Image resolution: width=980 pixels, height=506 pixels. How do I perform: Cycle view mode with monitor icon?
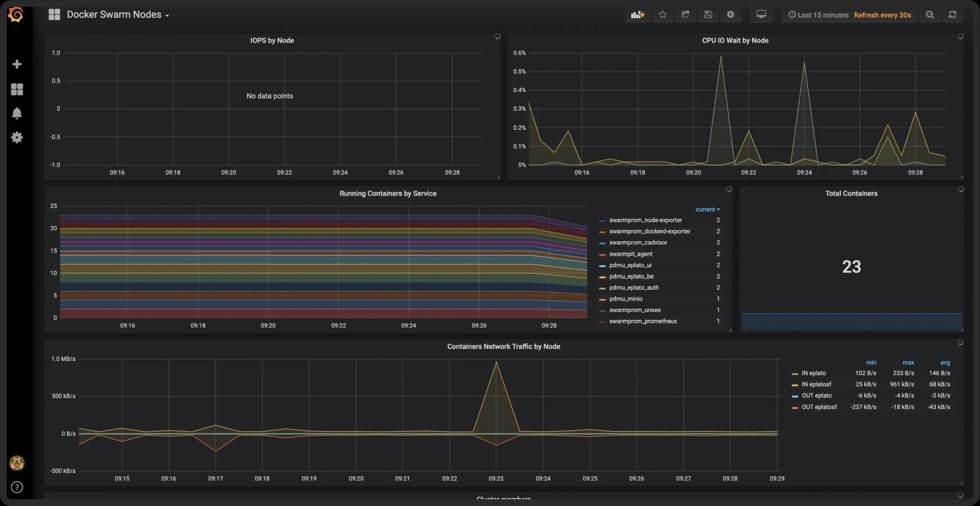[x=761, y=15]
